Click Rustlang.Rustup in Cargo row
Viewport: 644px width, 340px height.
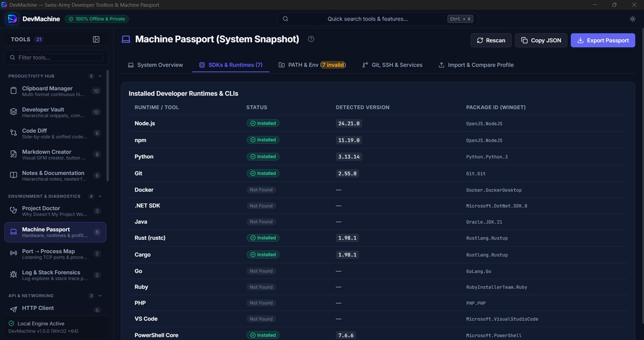(487, 255)
